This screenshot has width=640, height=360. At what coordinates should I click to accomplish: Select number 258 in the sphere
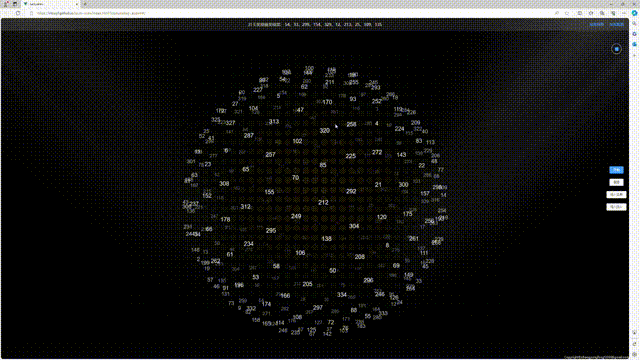click(x=351, y=124)
